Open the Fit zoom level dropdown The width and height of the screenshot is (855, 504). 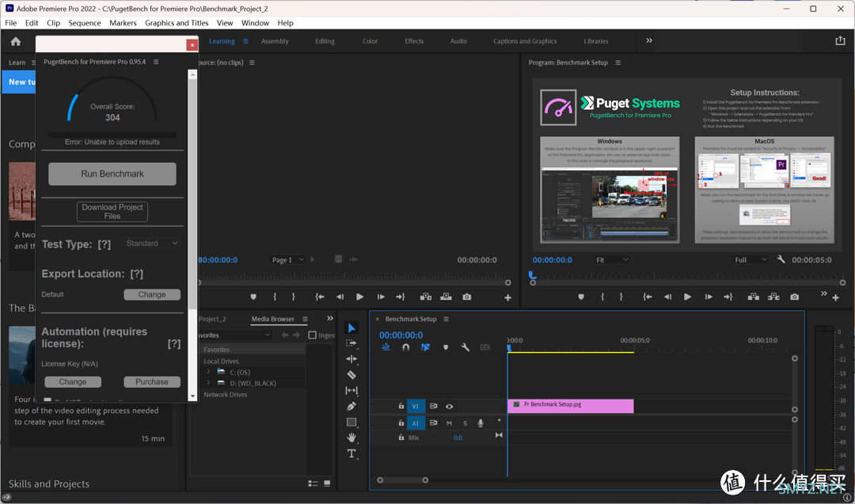pos(610,260)
